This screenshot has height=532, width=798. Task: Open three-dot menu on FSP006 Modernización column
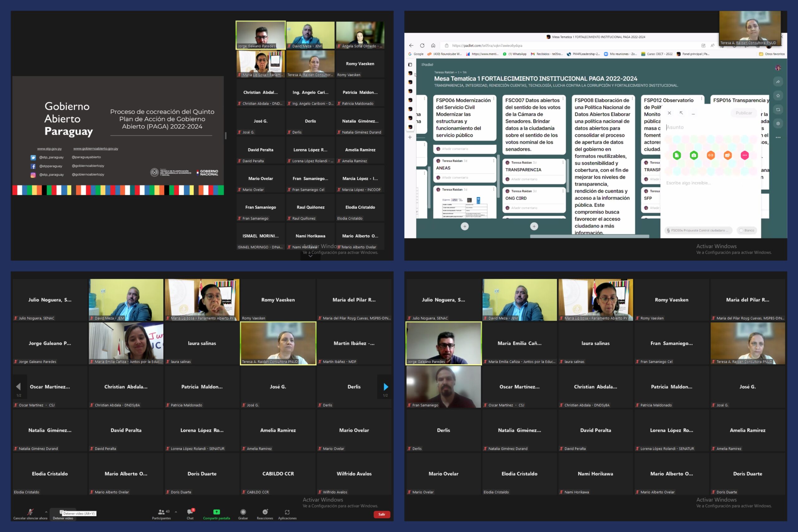pos(494,99)
